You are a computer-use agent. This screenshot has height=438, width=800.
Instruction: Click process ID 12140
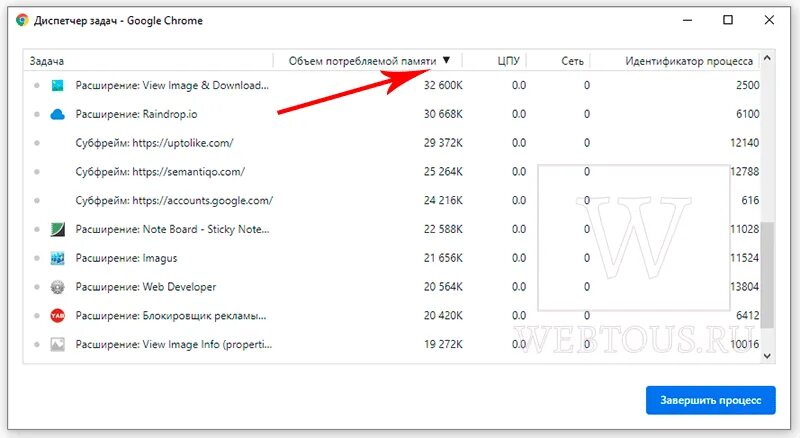point(744,143)
